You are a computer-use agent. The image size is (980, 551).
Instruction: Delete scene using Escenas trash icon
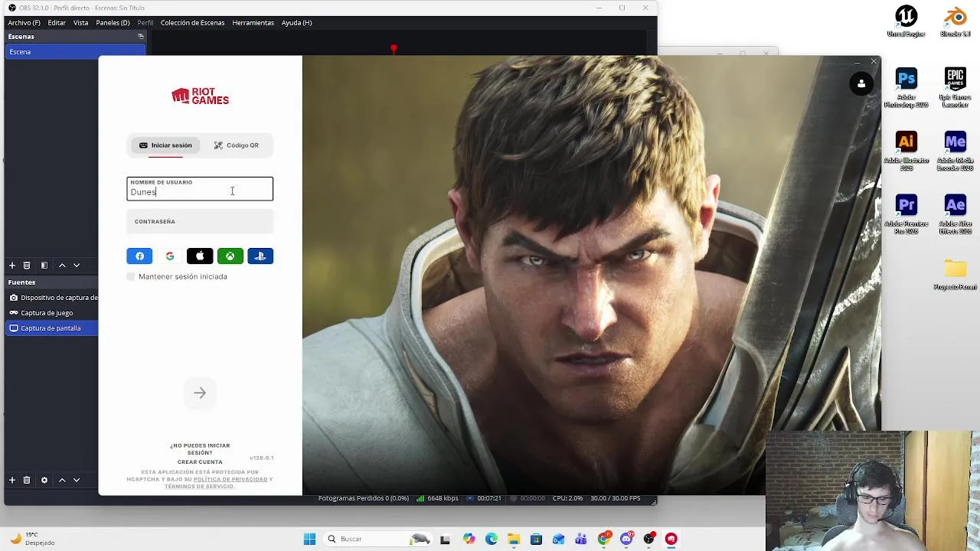coord(27,266)
